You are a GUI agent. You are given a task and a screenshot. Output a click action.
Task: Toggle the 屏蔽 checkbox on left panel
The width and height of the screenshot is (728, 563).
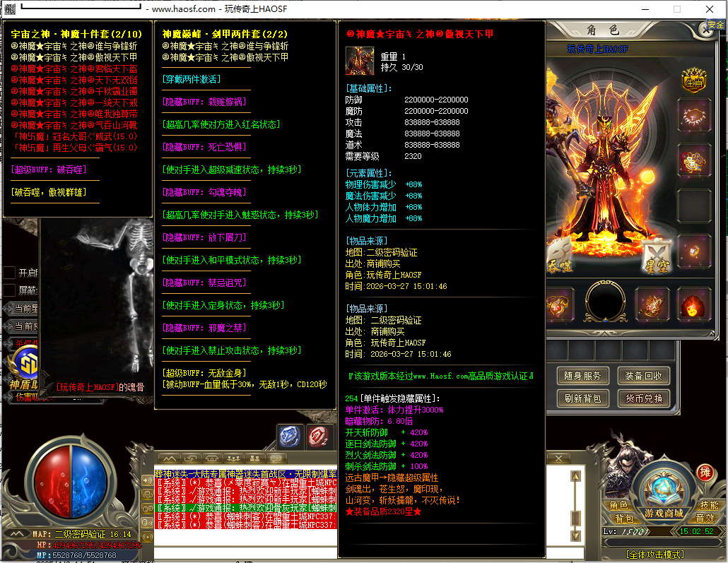(x=9, y=290)
